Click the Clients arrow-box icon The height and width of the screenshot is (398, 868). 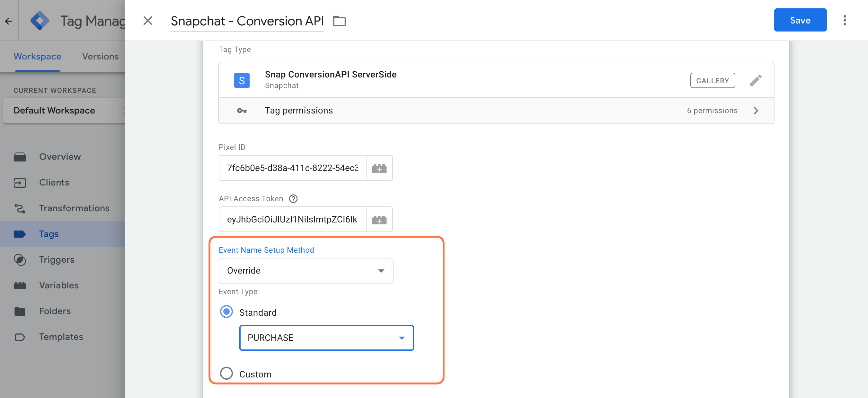click(x=20, y=183)
